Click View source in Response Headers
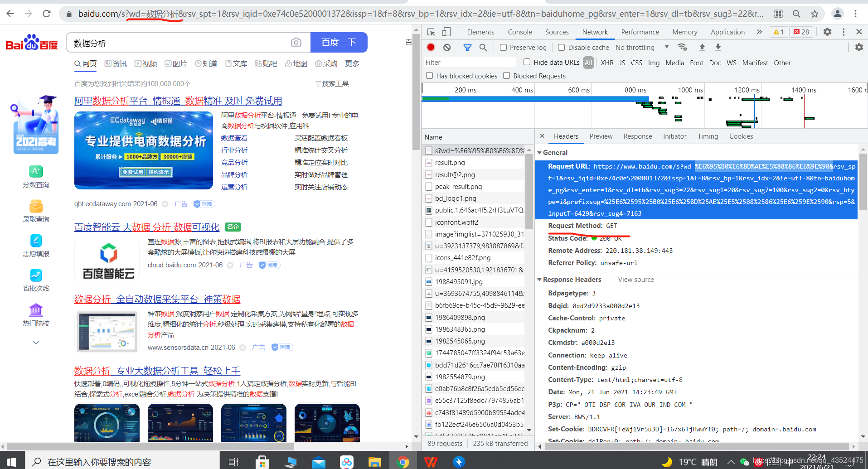This screenshot has height=469, width=868. [x=636, y=280]
